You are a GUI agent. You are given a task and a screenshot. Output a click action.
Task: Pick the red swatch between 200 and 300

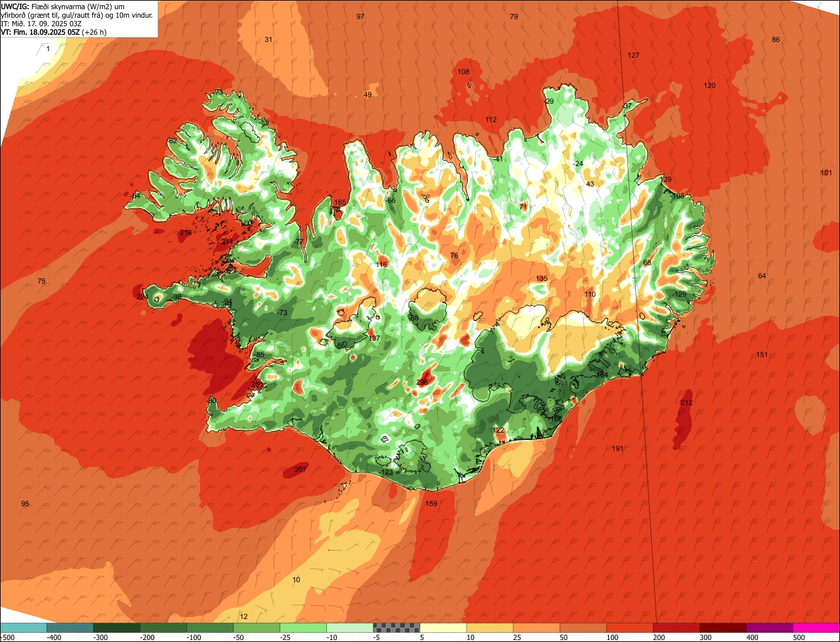(x=676, y=628)
